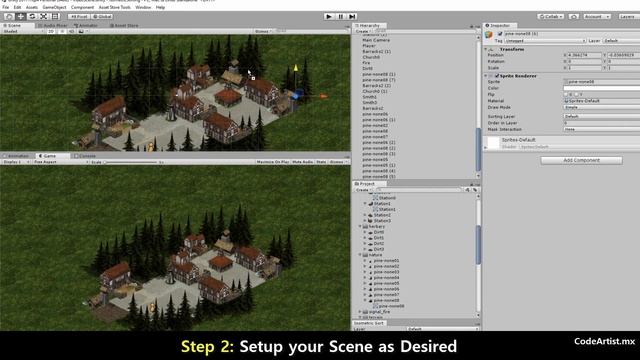
Task: Open the Account dropdown
Action: 597,16
